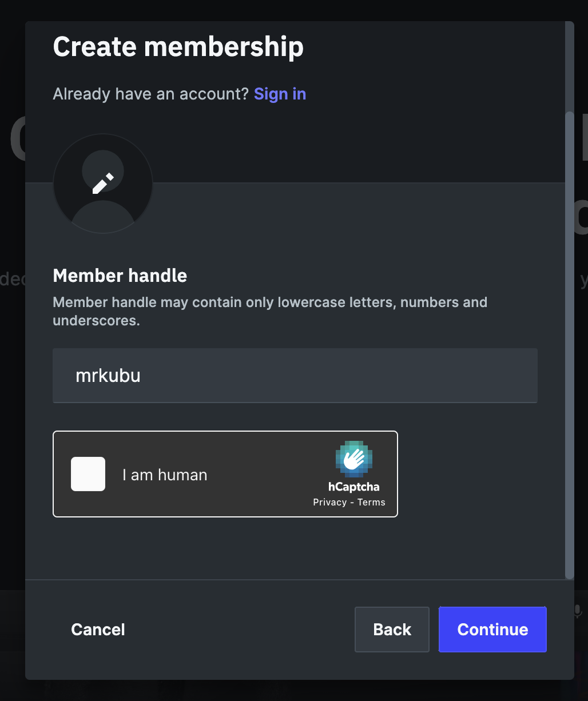Click the microphone icon behind the dialog

[x=578, y=611]
